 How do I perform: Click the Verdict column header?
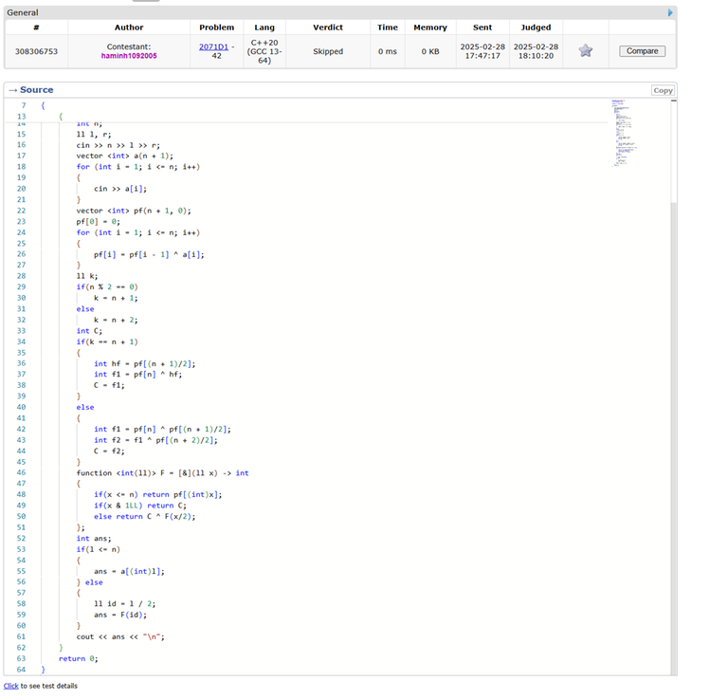point(328,28)
